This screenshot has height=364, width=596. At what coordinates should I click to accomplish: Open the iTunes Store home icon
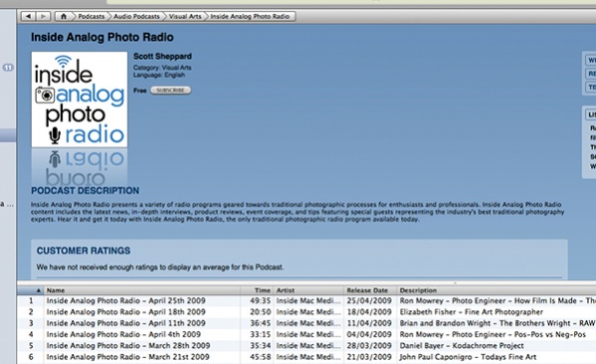(64, 16)
